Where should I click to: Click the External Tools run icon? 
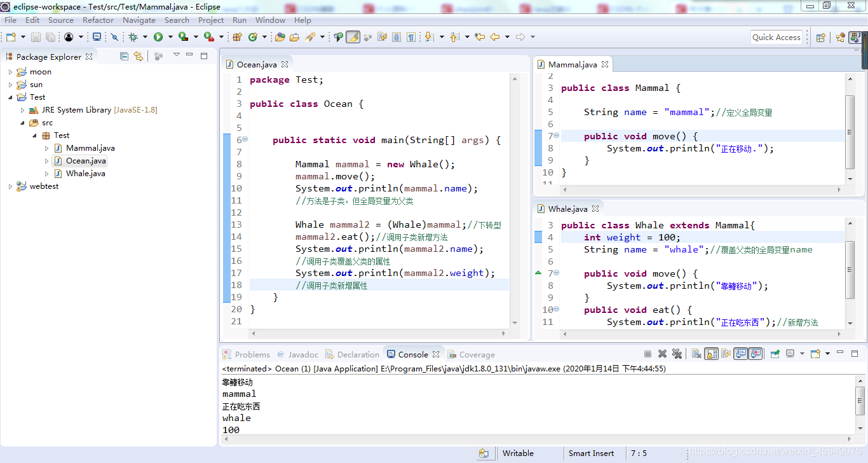(x=208, y=37)
